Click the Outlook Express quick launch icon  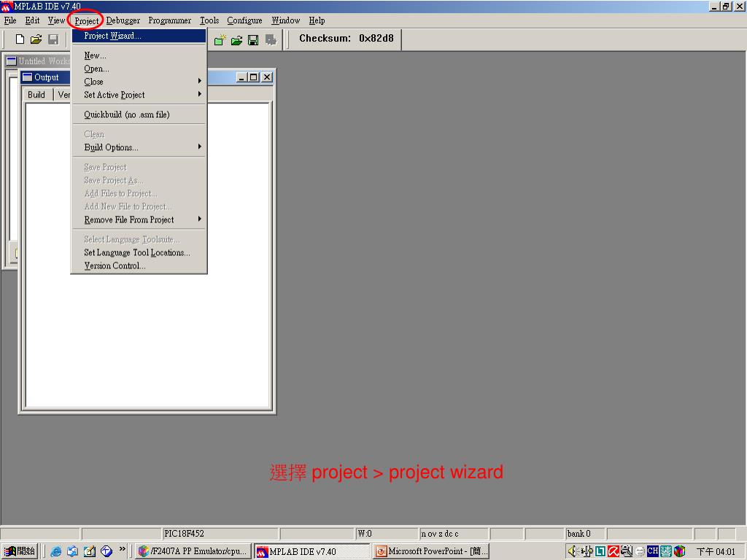tap(72, 551)
